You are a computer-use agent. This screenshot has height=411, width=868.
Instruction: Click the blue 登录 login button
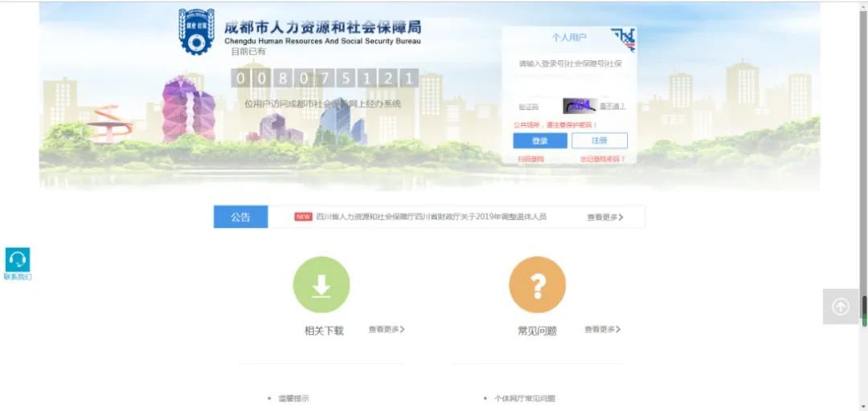point(540,140)
